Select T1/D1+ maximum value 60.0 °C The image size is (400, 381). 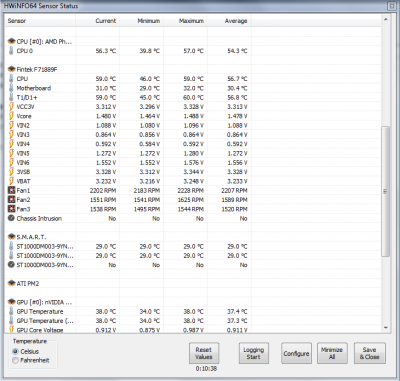pos(193,97)
